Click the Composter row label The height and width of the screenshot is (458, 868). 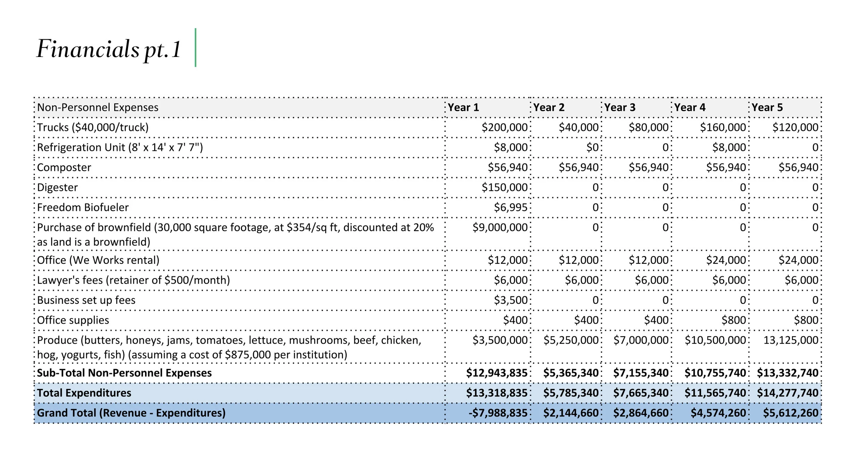64,167
